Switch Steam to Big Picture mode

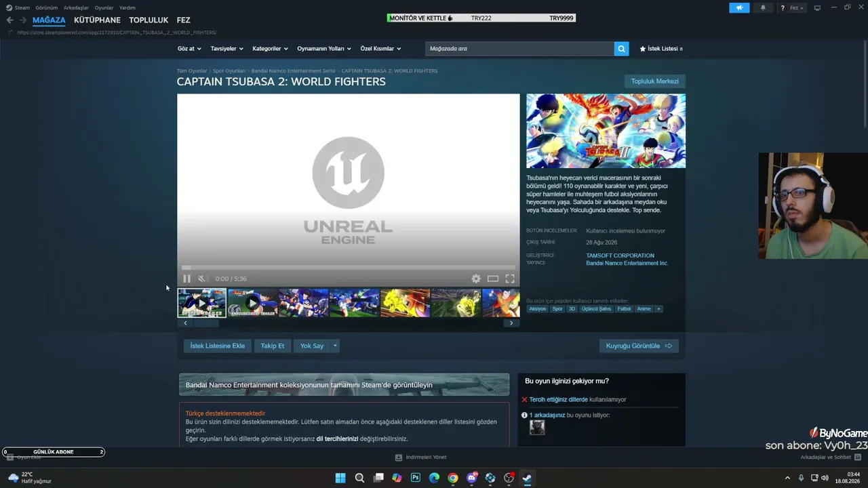(x=817, y=8)
